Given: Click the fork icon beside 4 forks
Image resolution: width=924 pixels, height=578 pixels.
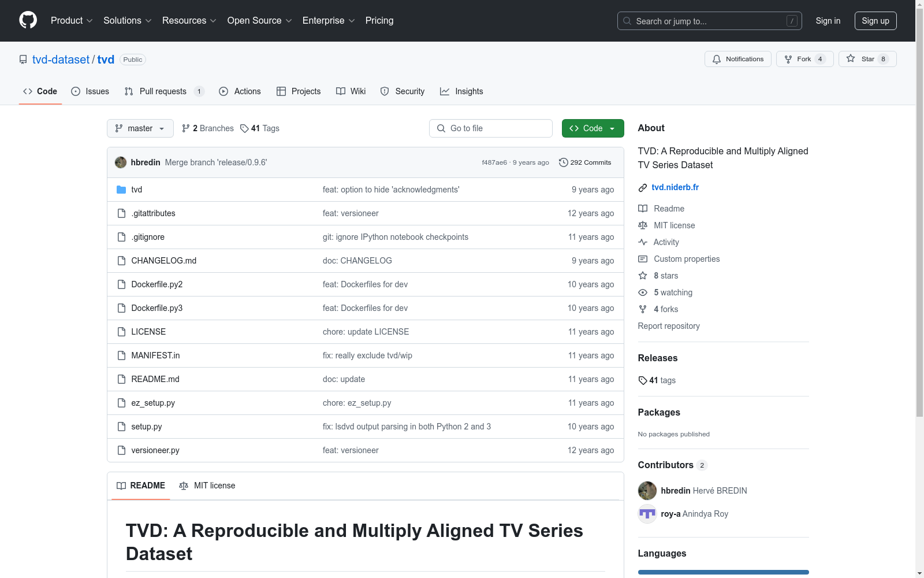Looking at the screenshot, I should pyautogui.click(x=643, y=309).
